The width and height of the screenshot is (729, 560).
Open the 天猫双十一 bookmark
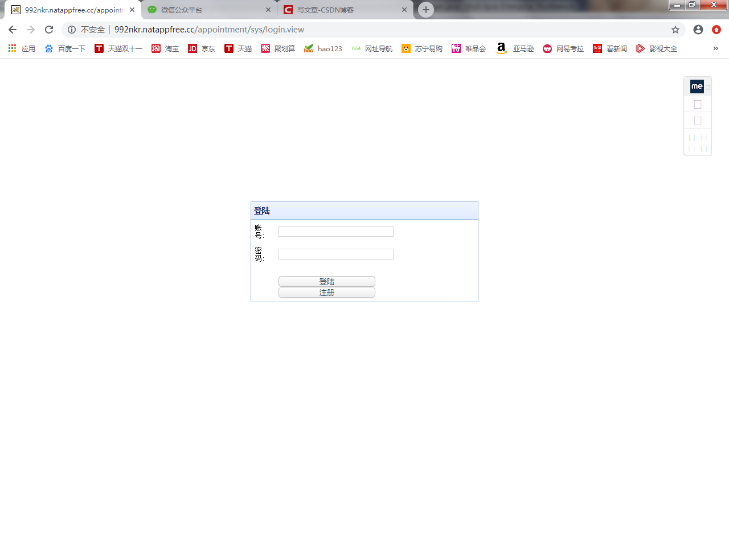pyautogui.click(x=118, y=49)
